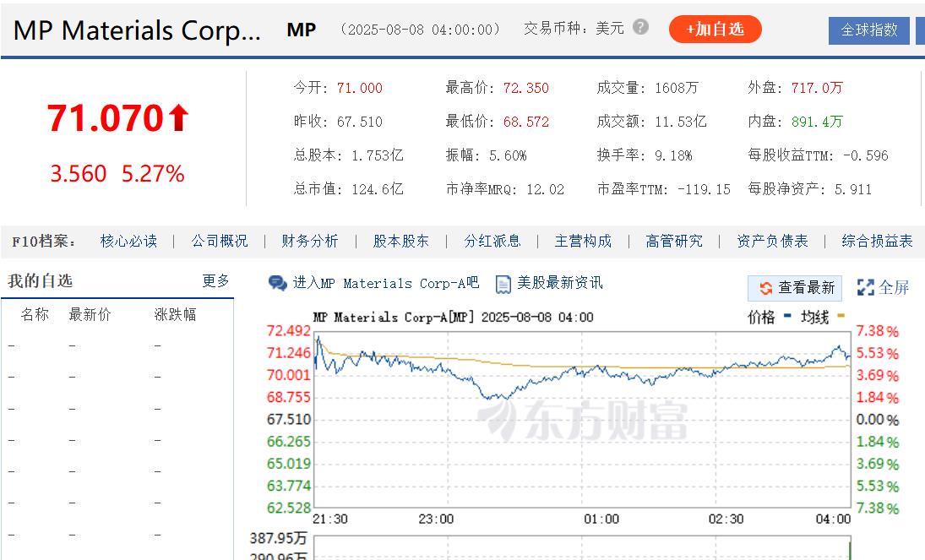Open 进入MP Materials Corp-A吧 link
The width and height of the screenshot is (925, 560).
pyautogui.click(x=386, y=283)
